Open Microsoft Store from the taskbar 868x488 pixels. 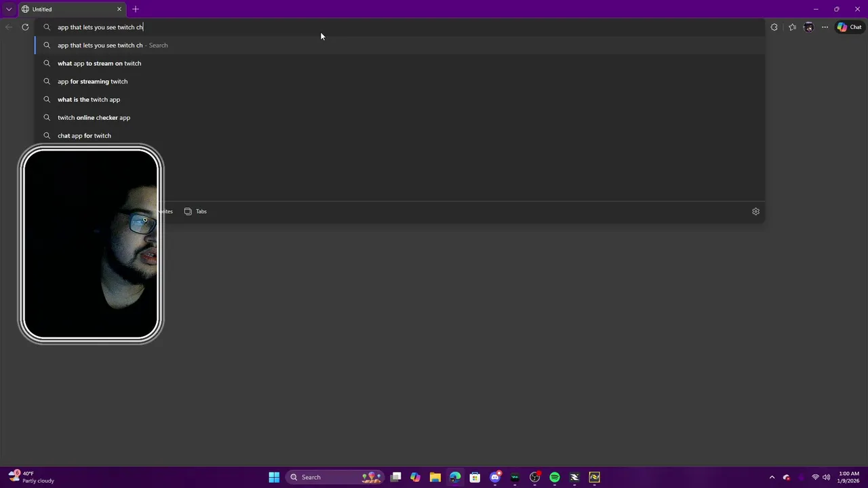[x=475, y=477]
